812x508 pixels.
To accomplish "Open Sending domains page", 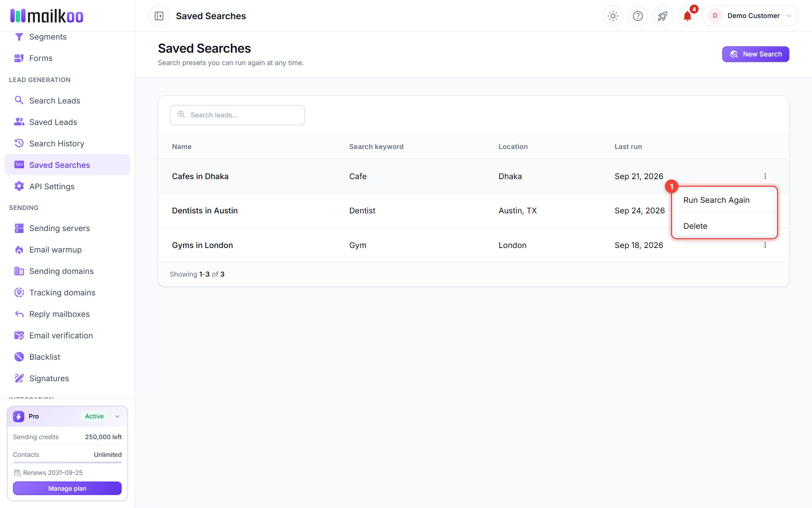I will coord(67,271).
